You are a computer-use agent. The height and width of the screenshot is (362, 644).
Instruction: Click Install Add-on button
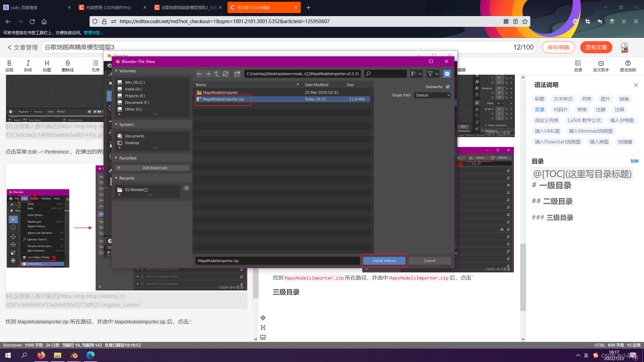tap(384, 261)
